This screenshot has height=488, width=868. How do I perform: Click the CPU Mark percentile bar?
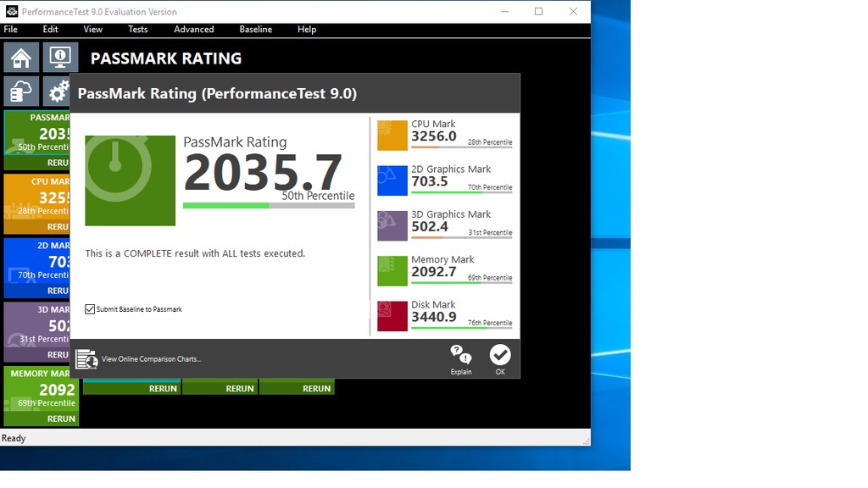(x=462, y=147)
